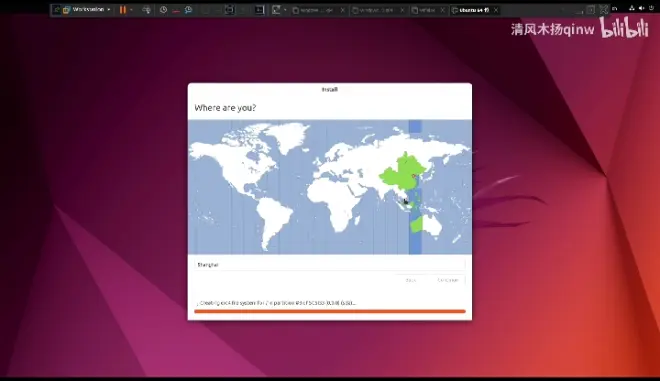Open the snapshot manager icon
660x381 pixels.
188,10
